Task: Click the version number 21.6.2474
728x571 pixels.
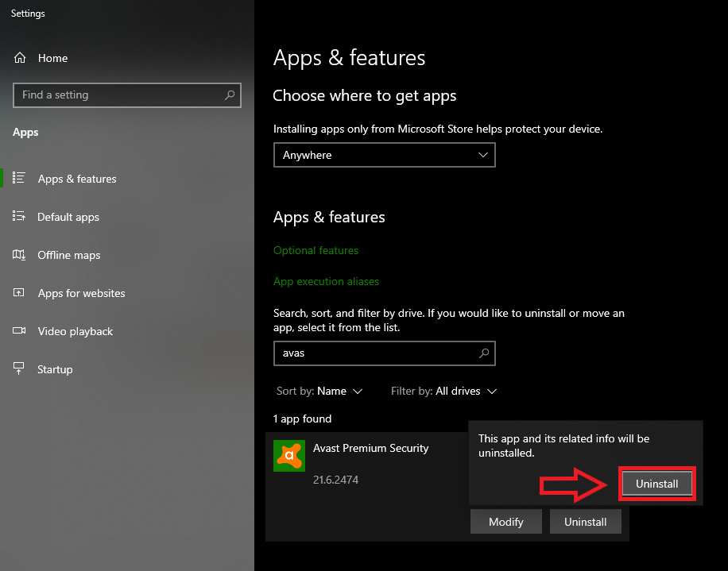Action: [x=335, y=480]
